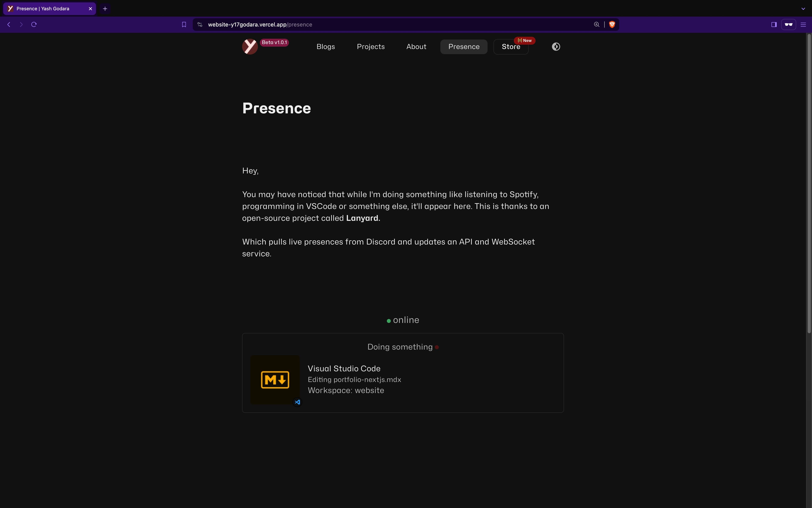Image resolution: width=812 pixels, height=508 pixels.
Task: Click the VSCode workspace status thumbnail
Action: point(275,379)
